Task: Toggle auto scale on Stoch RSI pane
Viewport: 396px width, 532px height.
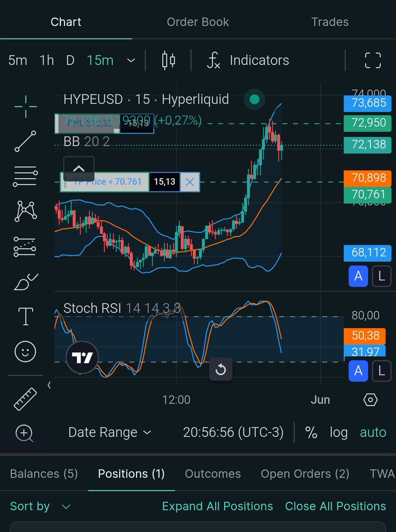Action: point(358,371)
